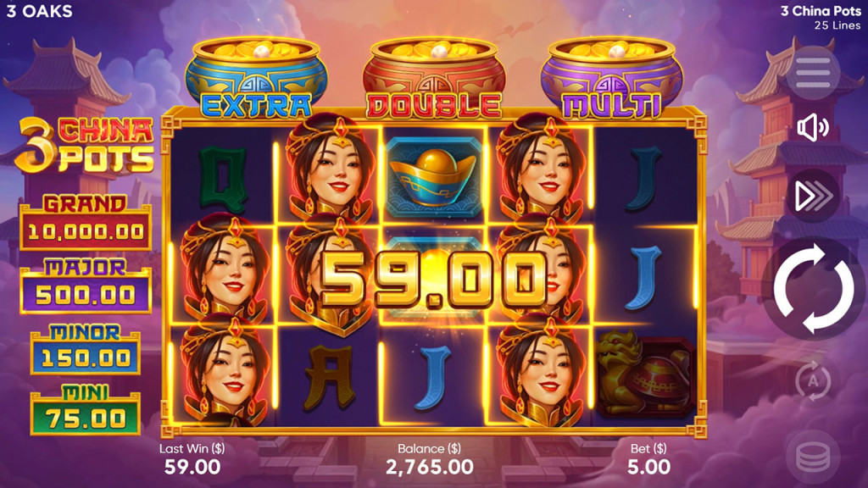Click the Balance amount display

point(430,467)
